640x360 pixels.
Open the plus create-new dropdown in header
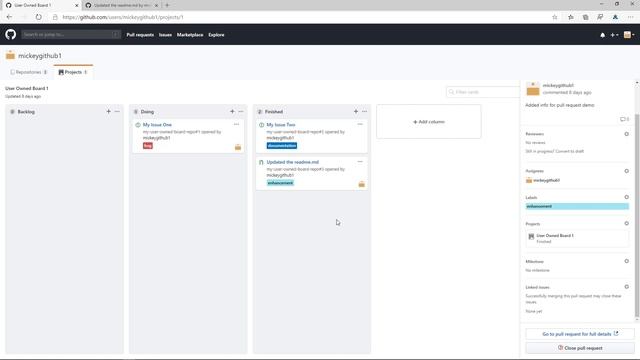point(614,35)
